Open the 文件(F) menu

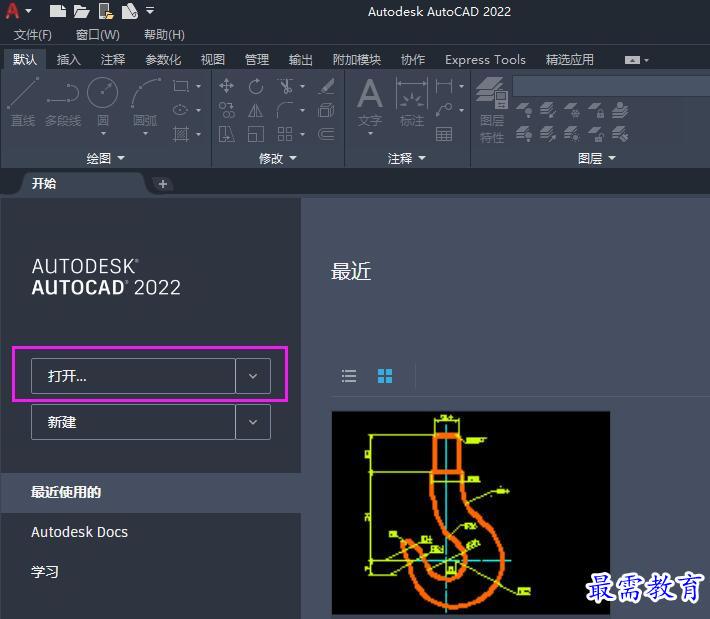pos(32,35)
